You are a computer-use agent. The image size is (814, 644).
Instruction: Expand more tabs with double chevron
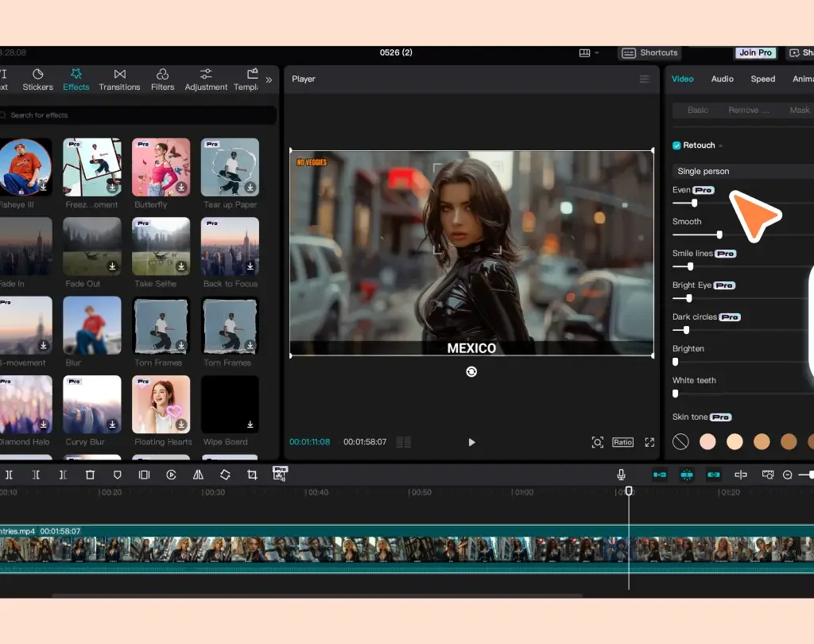tap(269, 80)
